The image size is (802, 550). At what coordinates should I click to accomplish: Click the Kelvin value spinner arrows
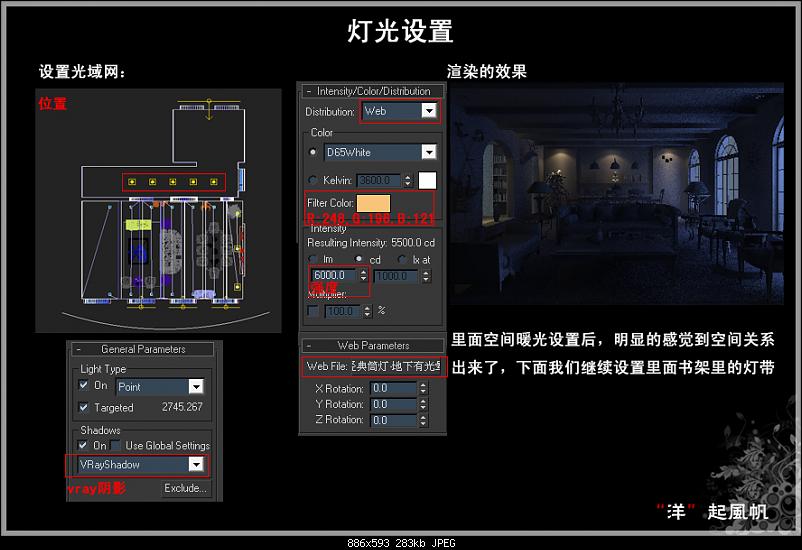(408, 181)
